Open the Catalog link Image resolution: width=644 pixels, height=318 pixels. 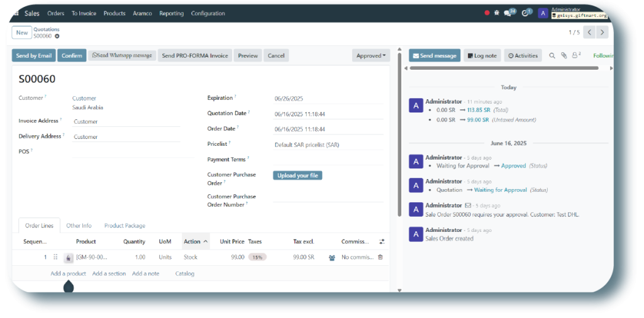pos(185,273)
